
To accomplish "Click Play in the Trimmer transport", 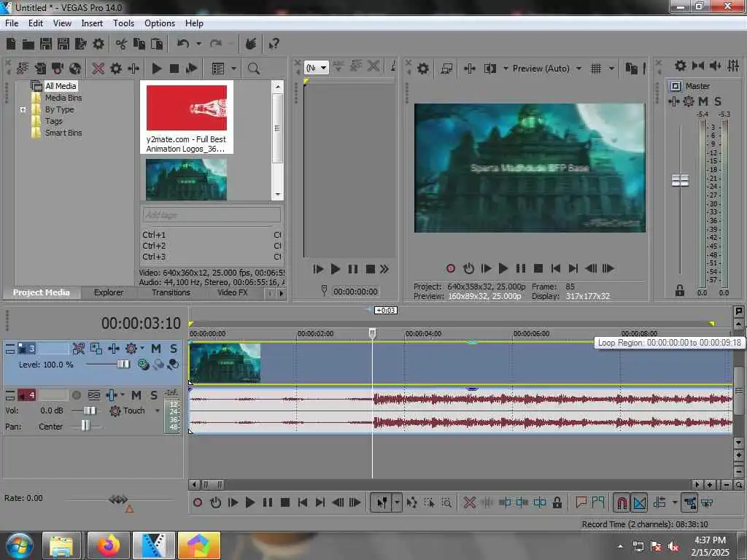I will pos(335,270).
